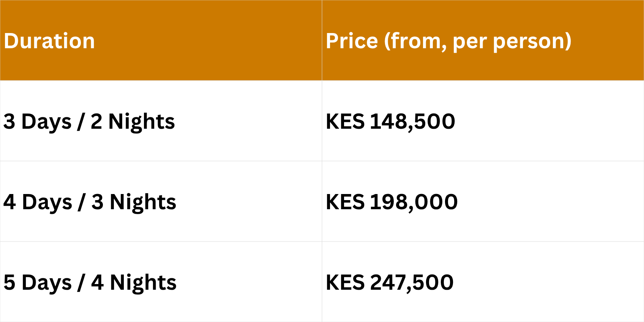This screenshot has height=322, width=644.
Task: Click the KES 148,500 price cell
Action: [x=390, y=122]
